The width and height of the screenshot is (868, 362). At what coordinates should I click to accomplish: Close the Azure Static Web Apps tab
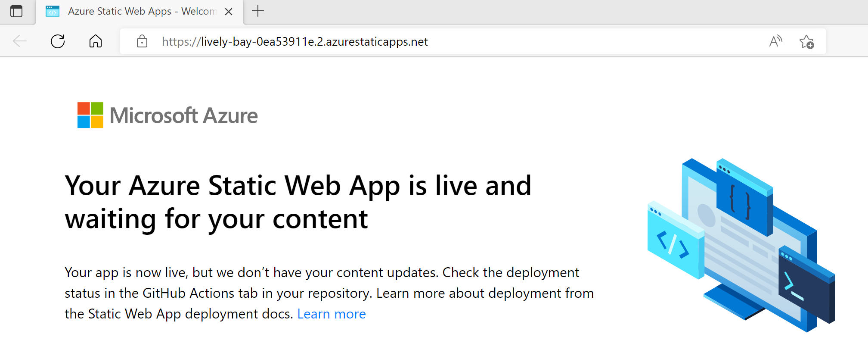tap(229, 12)
